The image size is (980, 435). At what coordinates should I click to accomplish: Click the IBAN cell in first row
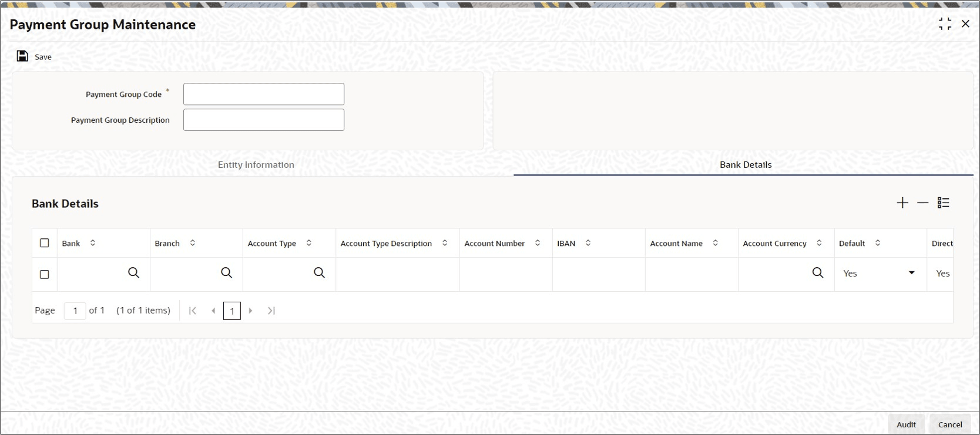point(599,274)
